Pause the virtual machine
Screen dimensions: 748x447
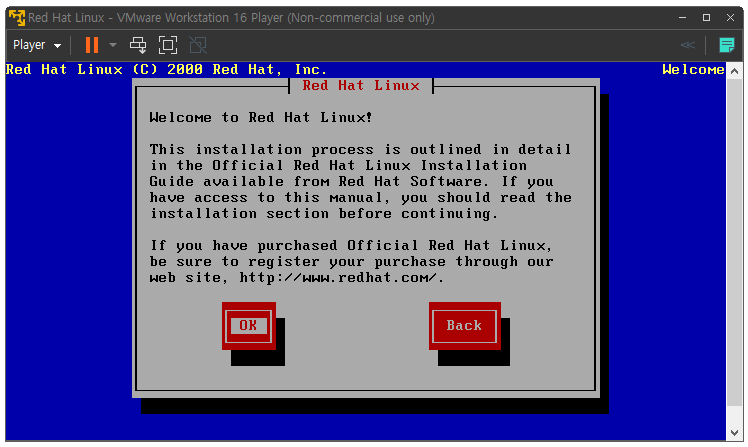(92, 45)
